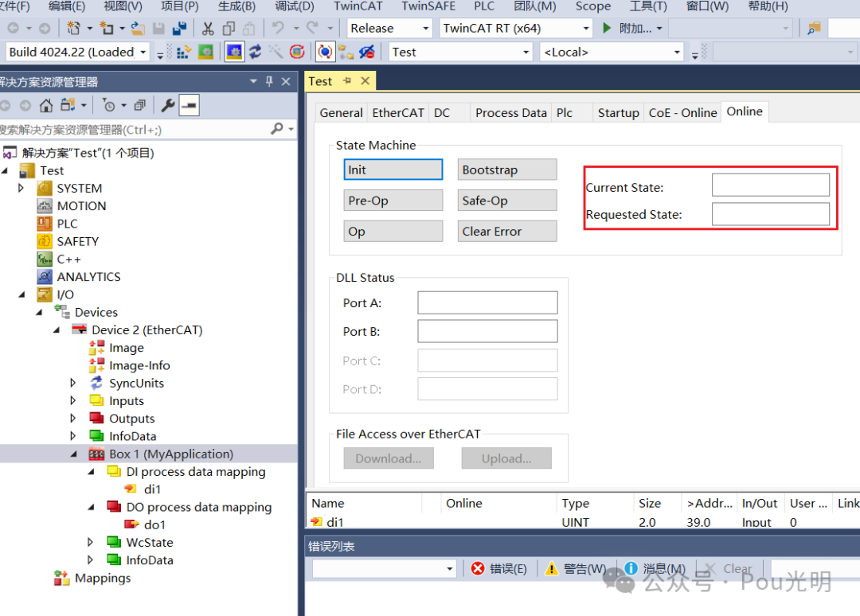
Task: Collapse Box 1 (MyApplication) node
Action: [73, 454]
